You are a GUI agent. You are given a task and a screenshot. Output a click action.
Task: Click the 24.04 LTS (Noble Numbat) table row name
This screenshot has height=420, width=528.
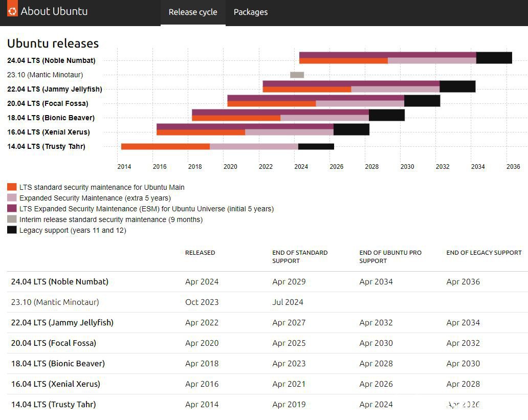click(59, 282)
